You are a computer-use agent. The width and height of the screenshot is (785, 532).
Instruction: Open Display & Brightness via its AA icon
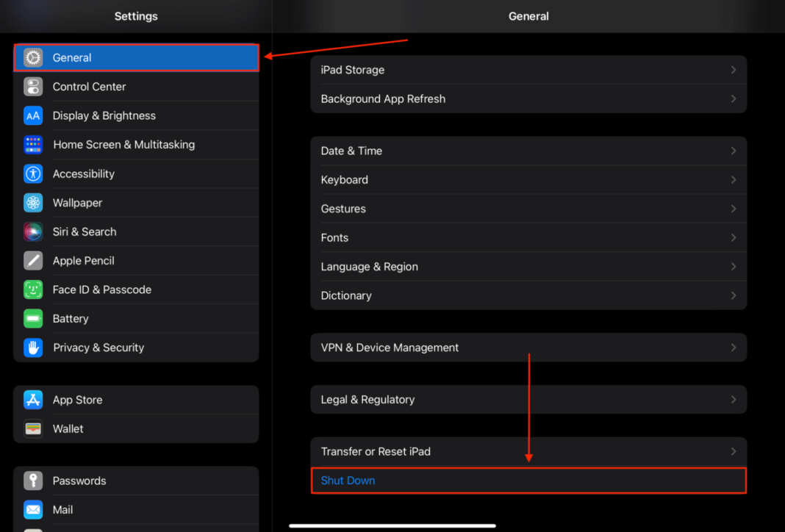point(33,115)
